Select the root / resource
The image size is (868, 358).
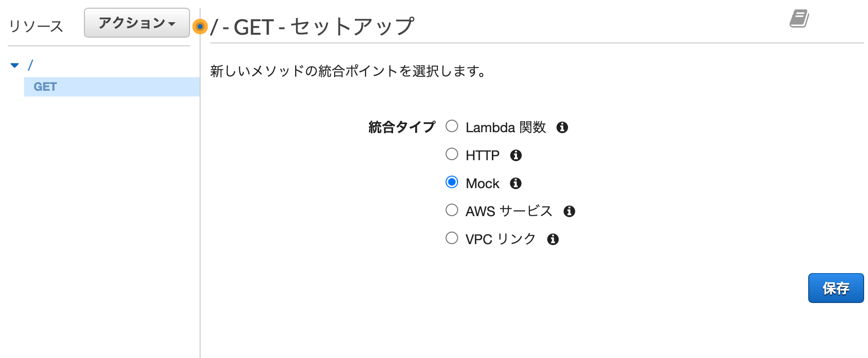(30, 65)
